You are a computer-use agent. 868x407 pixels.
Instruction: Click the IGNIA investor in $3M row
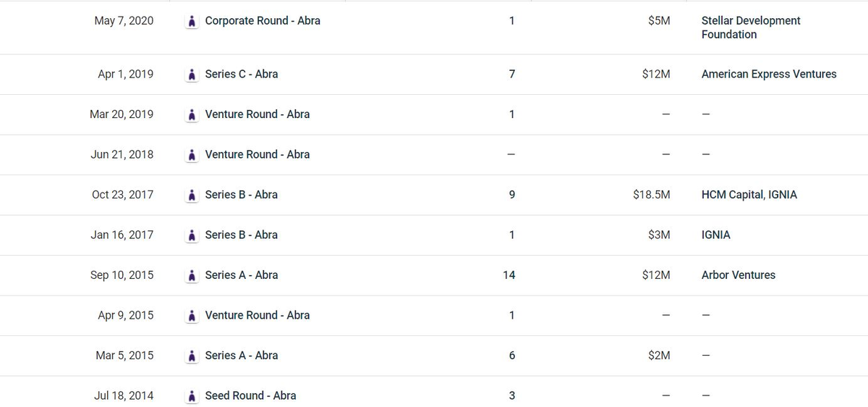[x=716, y=235]
